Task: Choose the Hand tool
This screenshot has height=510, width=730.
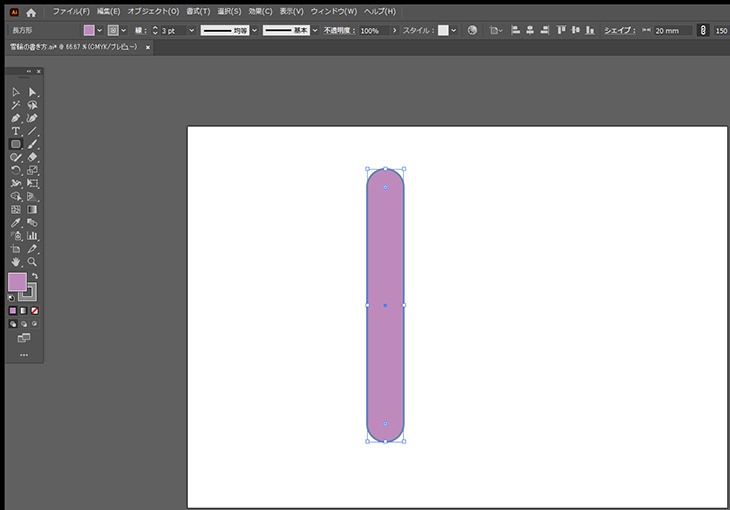Action: (15, 261)
